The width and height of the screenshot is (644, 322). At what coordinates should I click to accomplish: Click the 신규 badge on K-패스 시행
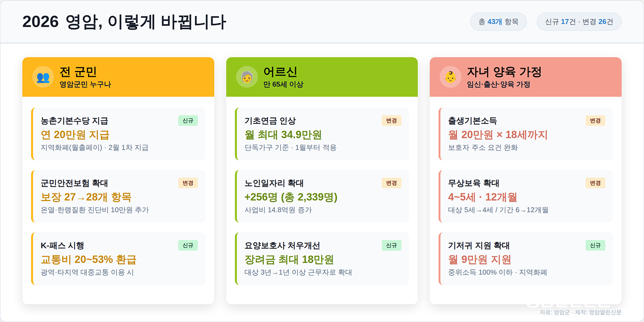[x=188, y=246]
